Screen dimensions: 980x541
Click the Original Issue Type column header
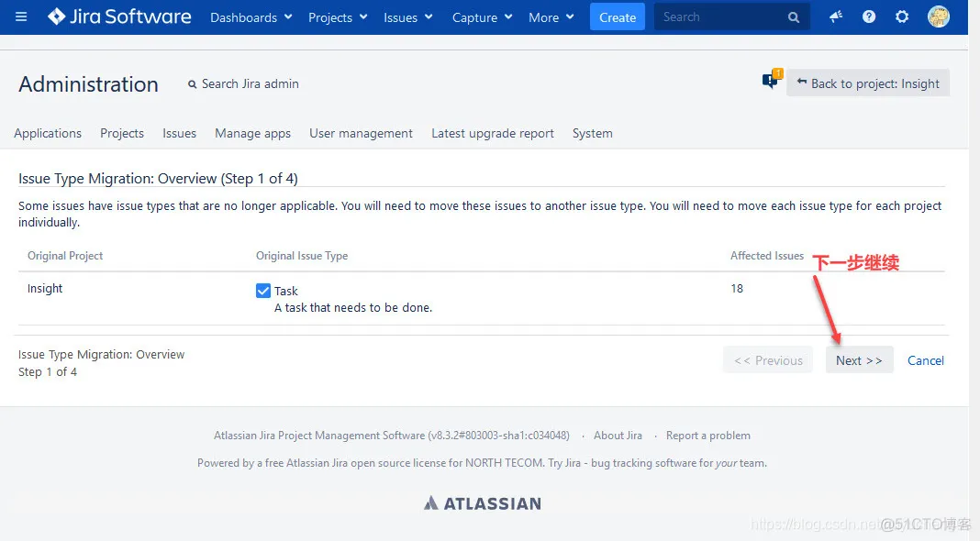point(302,256)
